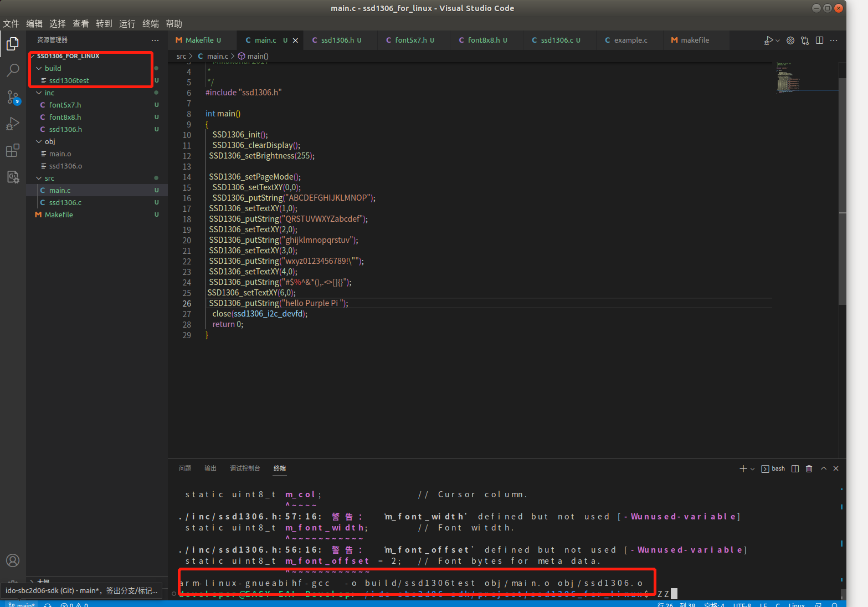The width and height of the screenshot is (868, 607).
Task: Split the terminal panel
Action: pyautogui.click(x=795, y=468)
